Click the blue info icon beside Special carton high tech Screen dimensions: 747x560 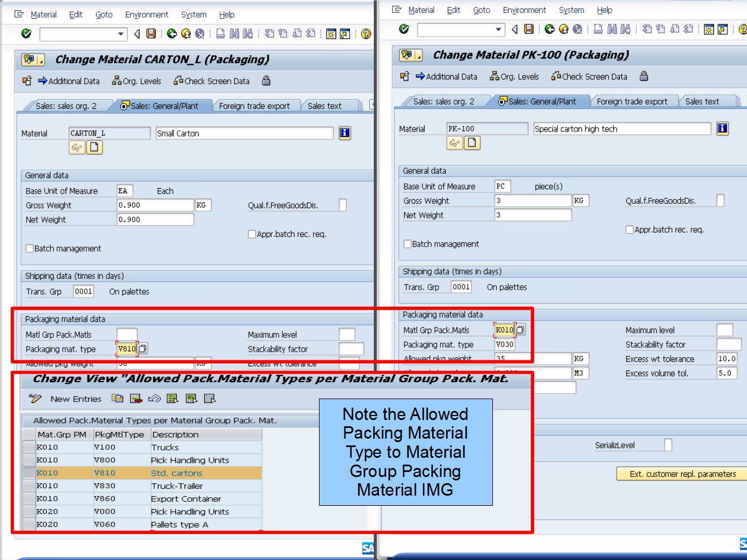pos(722,129)
